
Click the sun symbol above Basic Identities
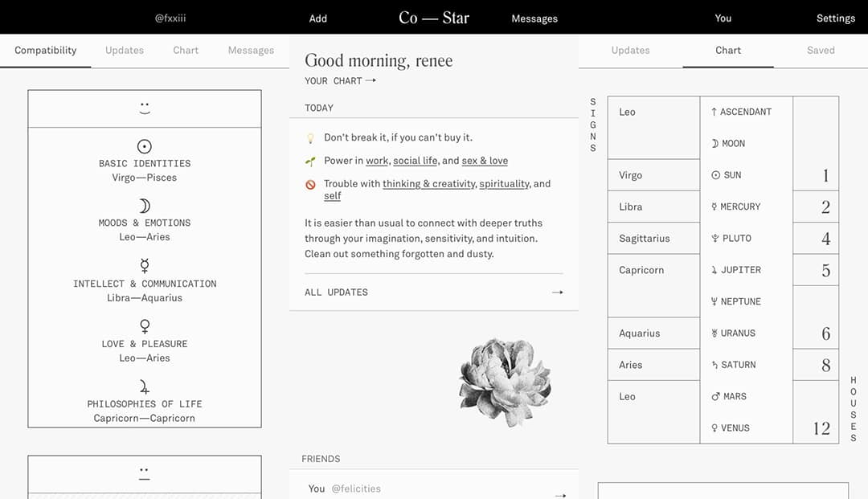(145, 147)
